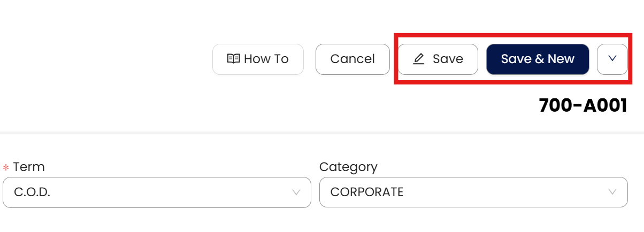Screen dimensions: 644x232
Task: Click the "How To" label text
Action: 266,59
